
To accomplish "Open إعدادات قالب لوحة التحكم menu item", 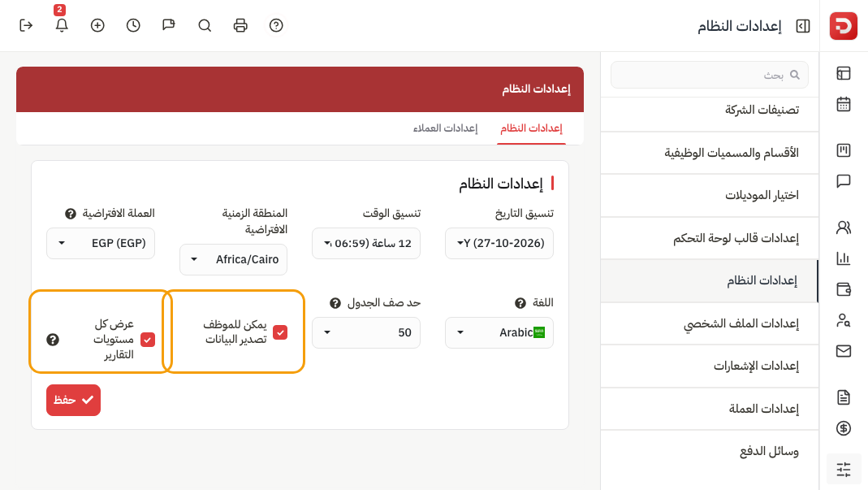I will [710, 238].
